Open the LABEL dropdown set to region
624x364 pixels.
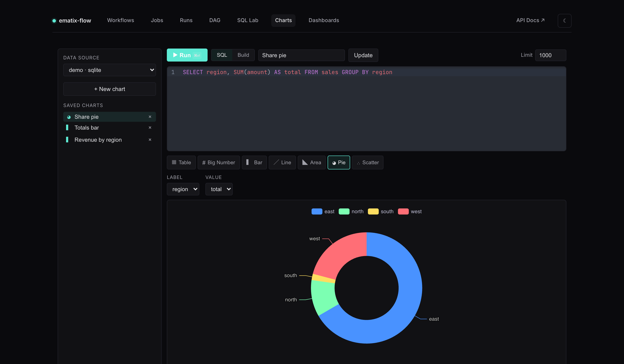point(183,189)
